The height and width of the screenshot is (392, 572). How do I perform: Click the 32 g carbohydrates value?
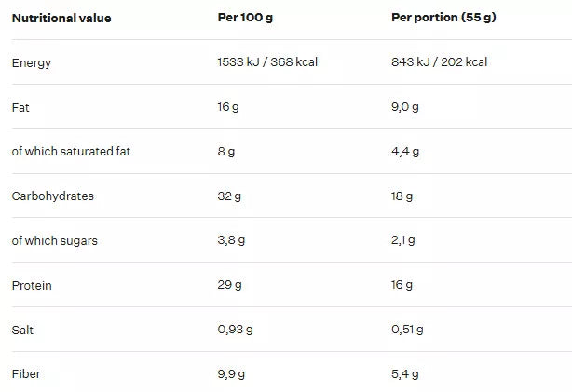click(229, 196)
